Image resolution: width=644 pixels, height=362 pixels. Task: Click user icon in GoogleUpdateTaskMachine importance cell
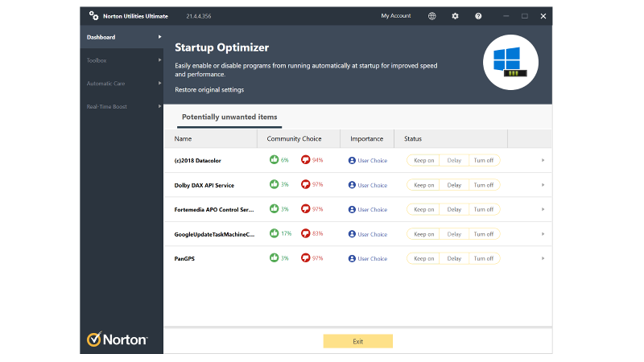pos(352,234)
